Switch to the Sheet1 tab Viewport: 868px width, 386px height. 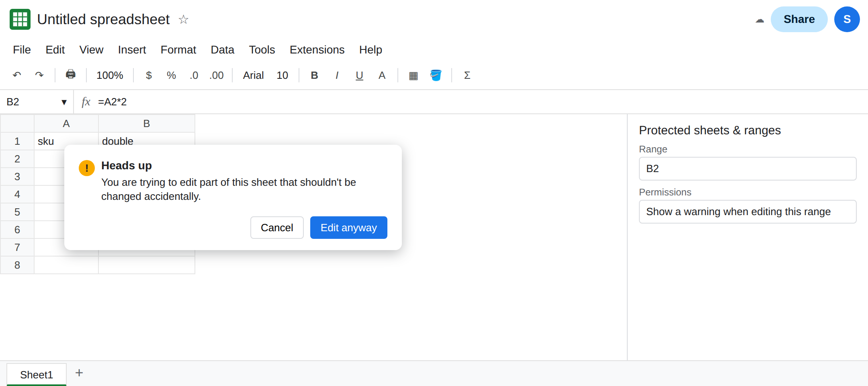(x=37, y=374)
